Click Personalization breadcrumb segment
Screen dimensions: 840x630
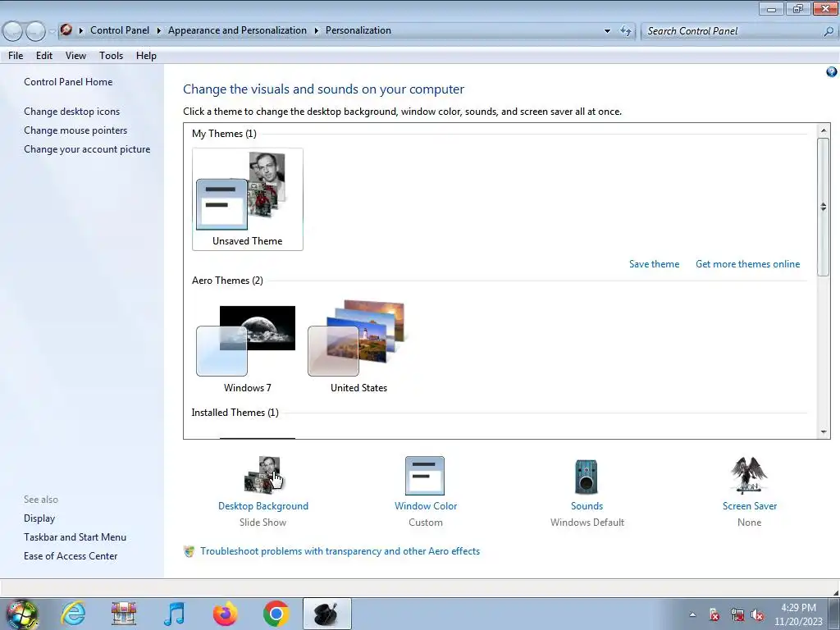(358, 30)
